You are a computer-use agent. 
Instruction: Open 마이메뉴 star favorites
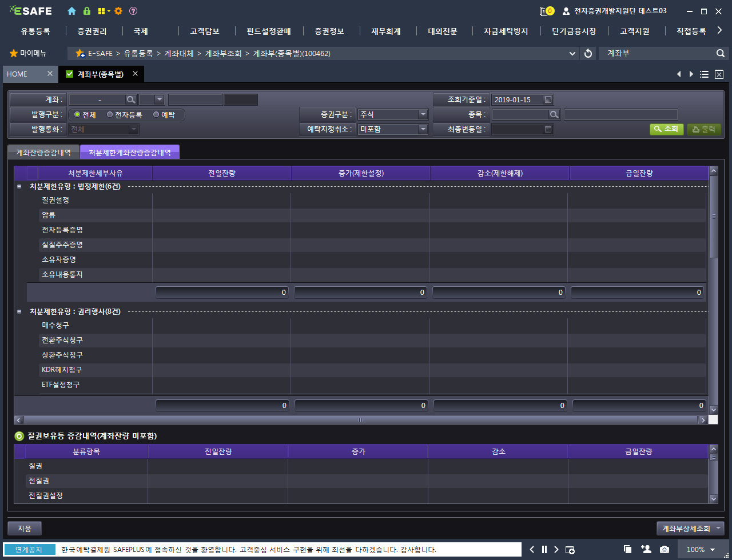pyautogui.click(x=28, y=53)
